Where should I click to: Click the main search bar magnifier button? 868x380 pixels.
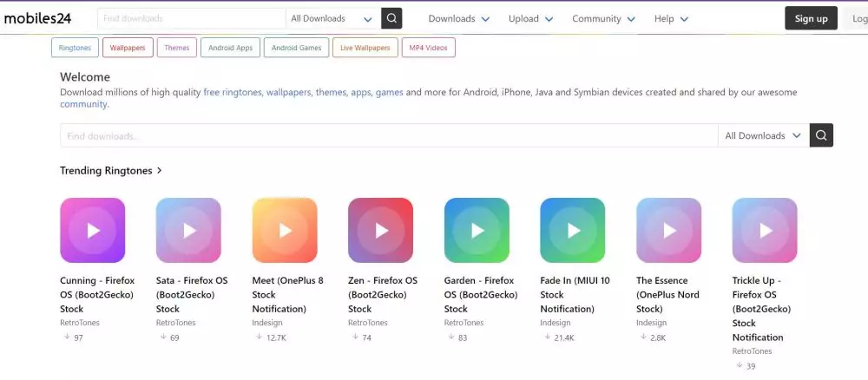coord(821,135)
